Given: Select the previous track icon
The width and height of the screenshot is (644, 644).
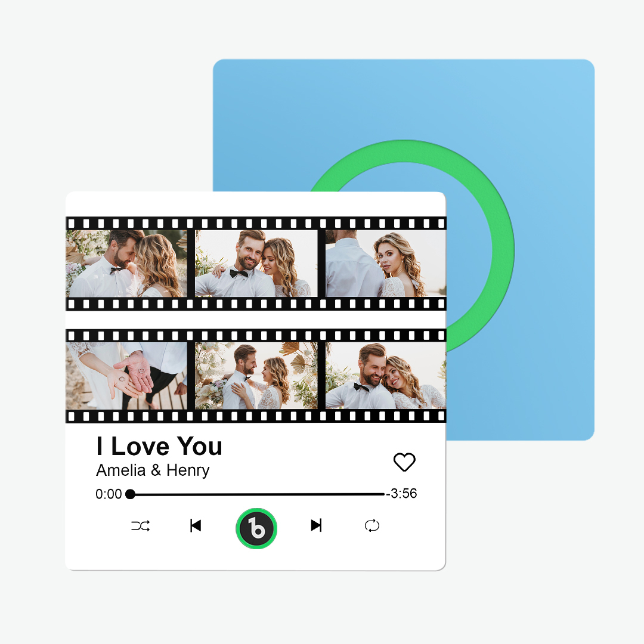Looking at the screenshot, I should click(x=197, y=527).
